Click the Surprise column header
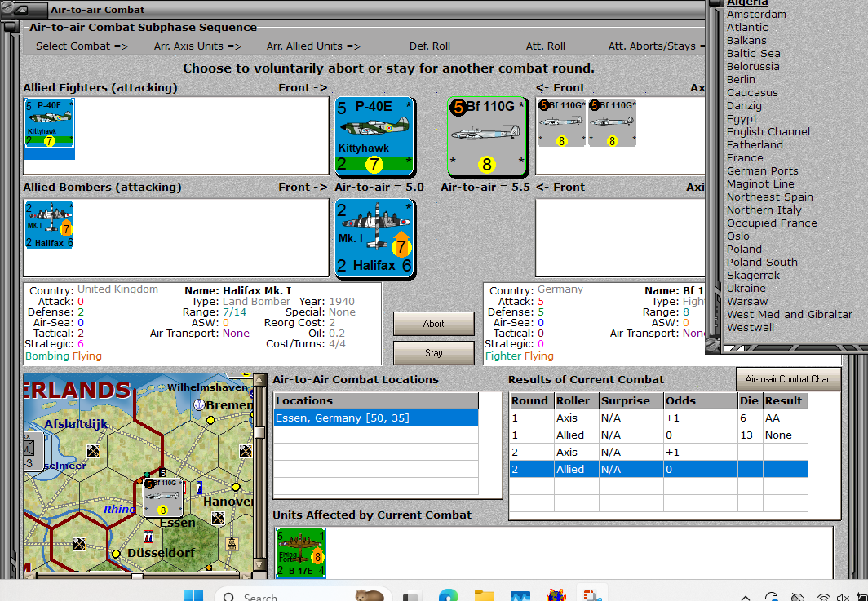The width and height of the screenshot is (868, 601). [x=631, y=400]
